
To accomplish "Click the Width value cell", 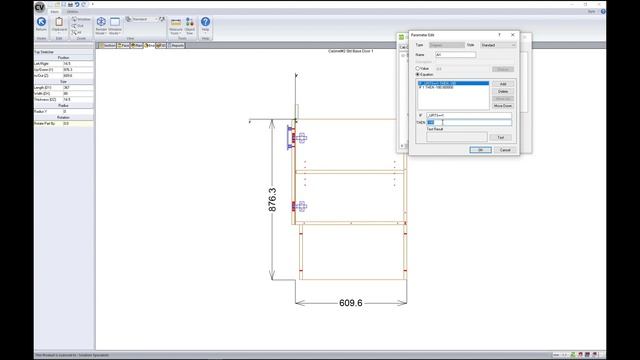I will pyautogui.click(x=78, y=93).
